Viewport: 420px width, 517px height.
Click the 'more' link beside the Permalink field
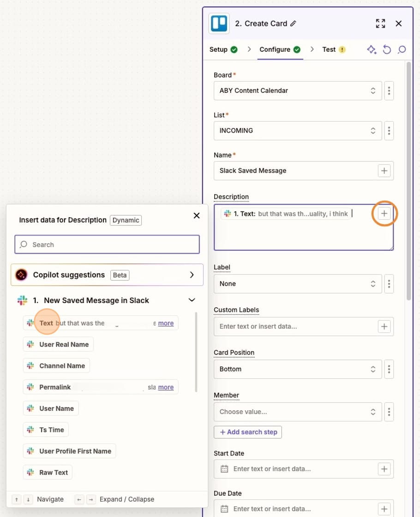pos(166,387)
